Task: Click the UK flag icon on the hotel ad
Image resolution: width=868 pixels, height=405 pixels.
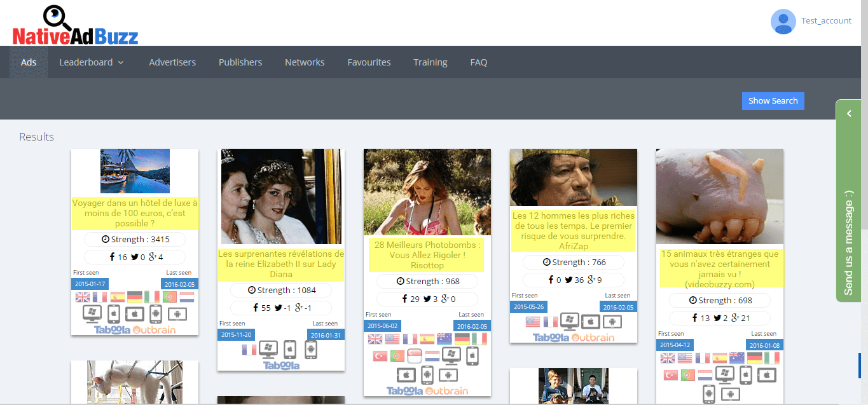Action: [x=82, y=296]
